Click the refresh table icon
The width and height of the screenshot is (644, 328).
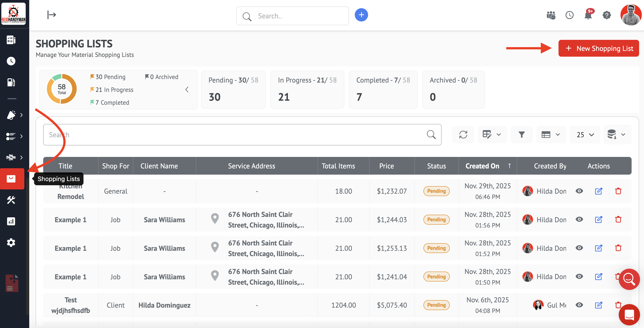click(463, 135)
